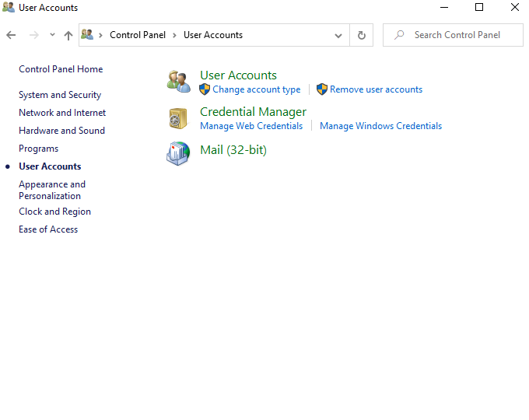Focus the Search Control Panel field
Screen dimensions: 529x420
(453, 35)
